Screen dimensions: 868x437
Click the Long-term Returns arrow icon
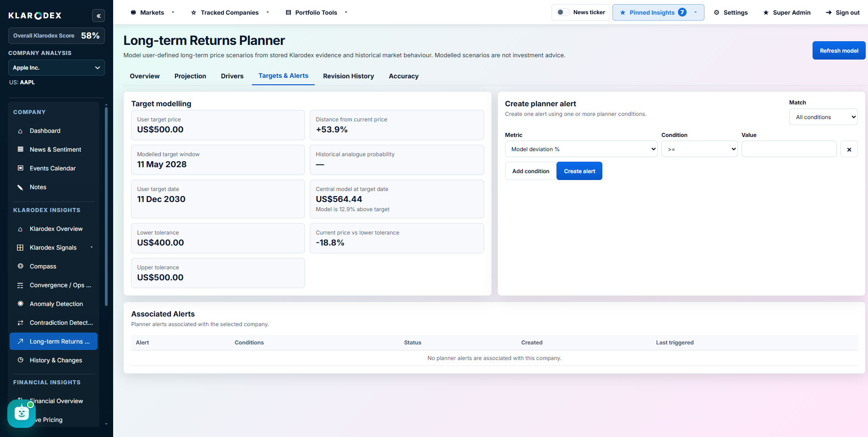pos(20,341)
